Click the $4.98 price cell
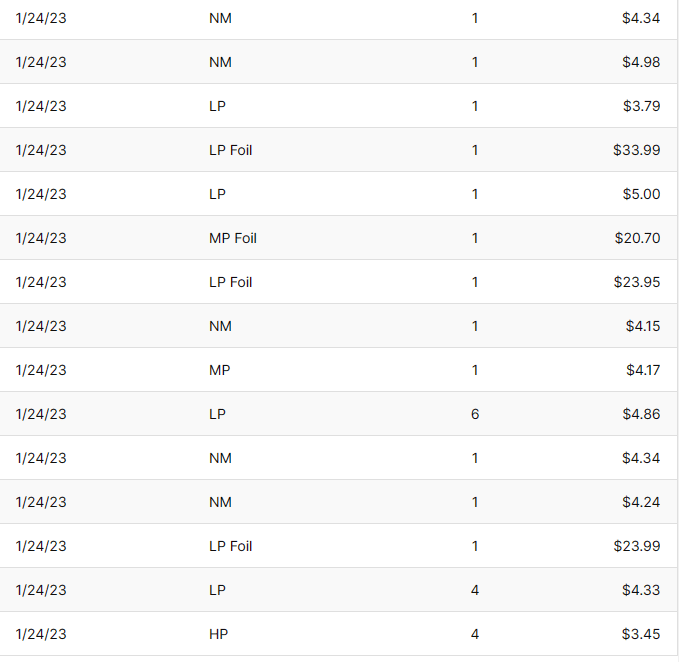The height and width of the screenshot is (662, 679). tap(640, 62)
